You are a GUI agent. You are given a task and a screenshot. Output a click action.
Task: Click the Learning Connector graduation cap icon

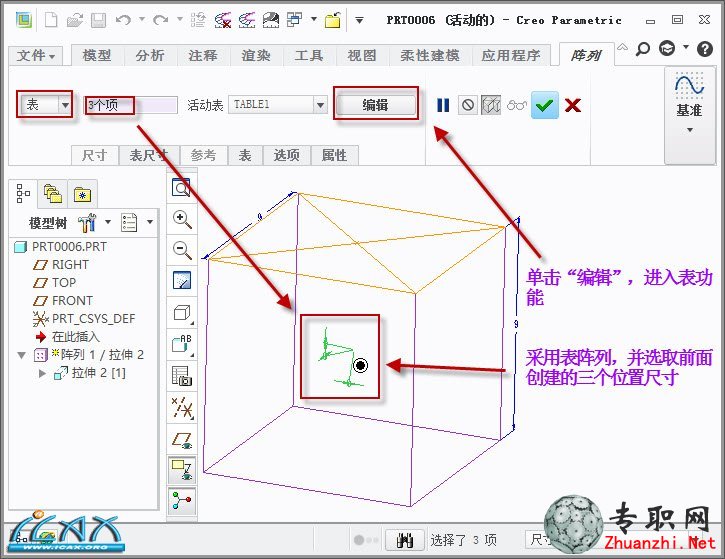tap(667, 48)
